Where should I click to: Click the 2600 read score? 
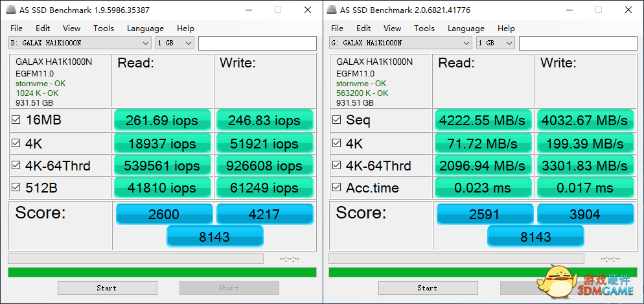coord(165,214)
